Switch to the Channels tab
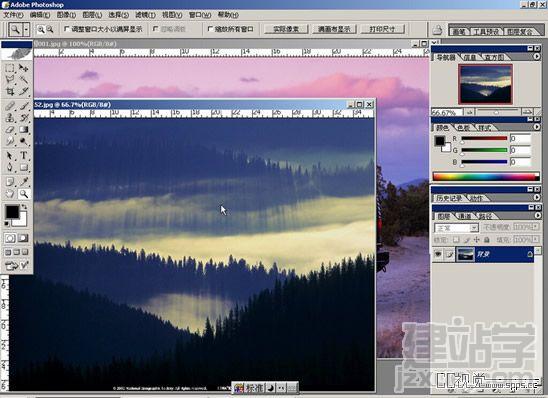 [464, 216]
